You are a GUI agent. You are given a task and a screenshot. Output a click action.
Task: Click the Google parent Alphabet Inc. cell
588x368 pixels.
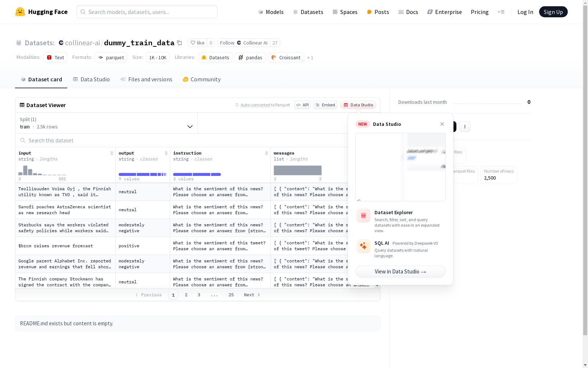pyautogui.click(x=65, y=264)
